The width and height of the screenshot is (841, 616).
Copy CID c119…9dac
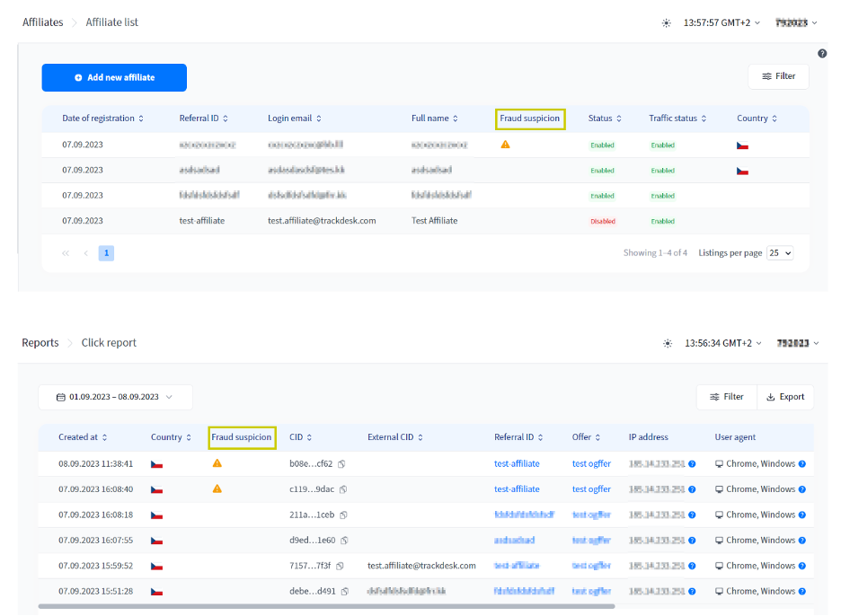pyautogui.click(x=343, y=489)
